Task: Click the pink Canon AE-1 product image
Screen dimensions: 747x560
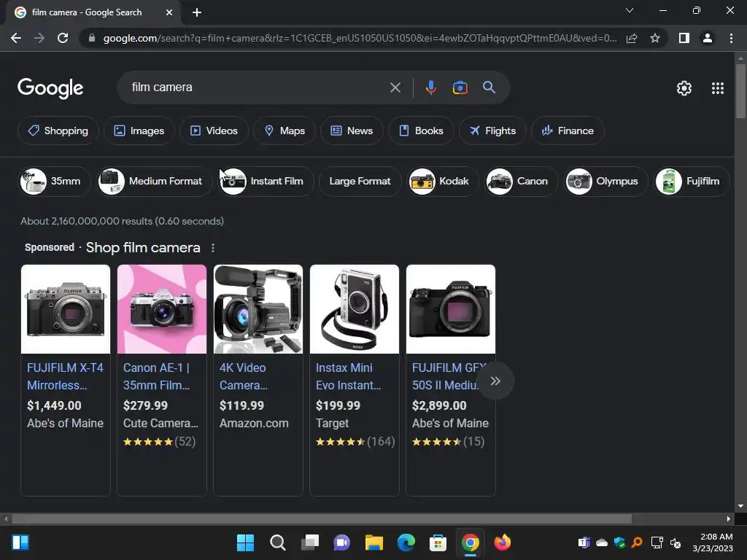Action: 162,309
